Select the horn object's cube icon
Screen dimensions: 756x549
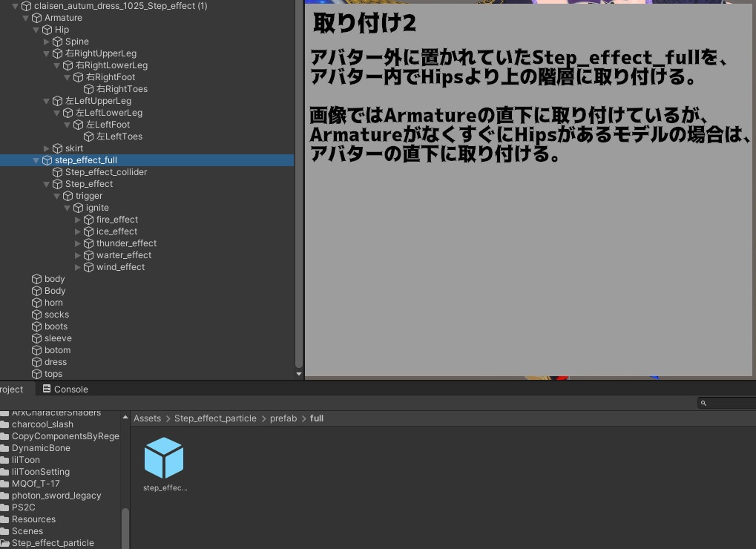coord(36,303)
